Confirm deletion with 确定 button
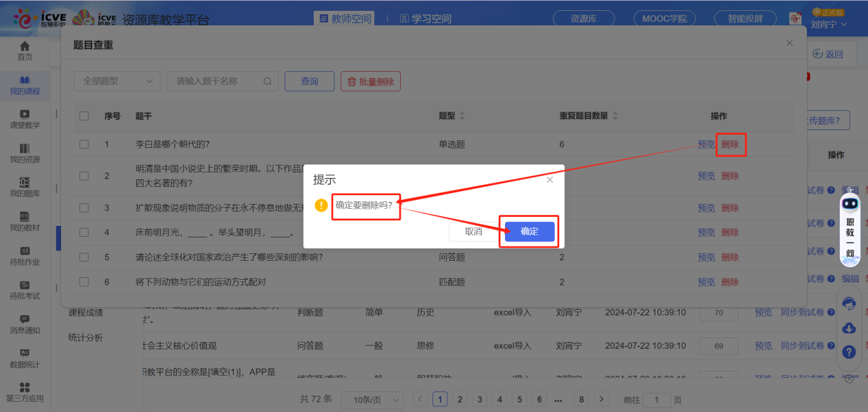The height and width of the screenshot is (412, 868). tap(529, 231)
